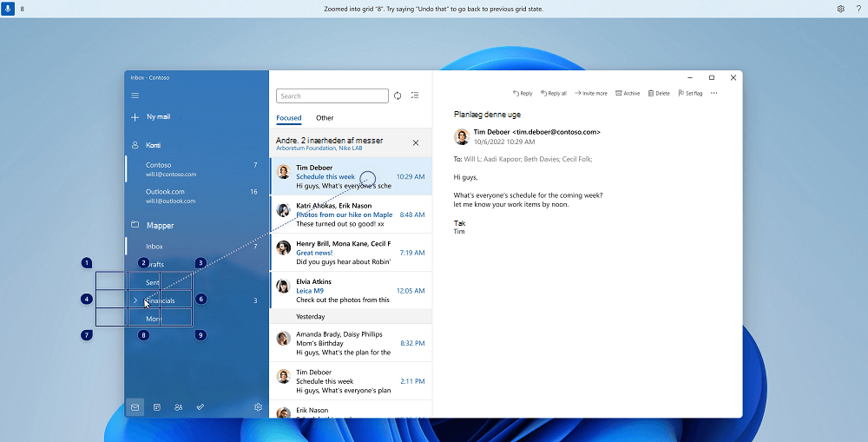
Task: Click the Search box
Action: 332,96
